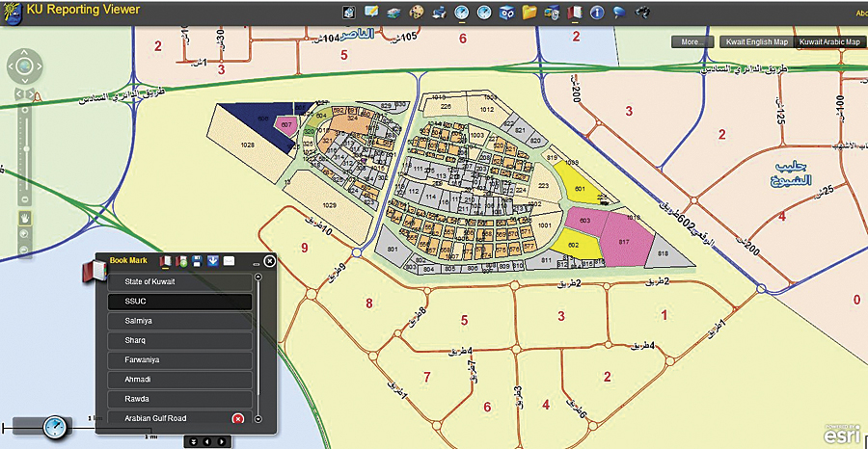Image resolution: width=868 pixels, height=449 pixels.
Task: Click the bus and monitor icon in toolbar
Action: 552,13
